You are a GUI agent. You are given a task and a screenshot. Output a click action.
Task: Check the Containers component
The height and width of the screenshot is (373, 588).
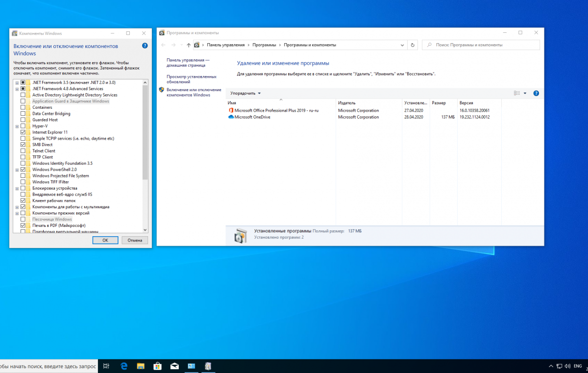[23, 107]
